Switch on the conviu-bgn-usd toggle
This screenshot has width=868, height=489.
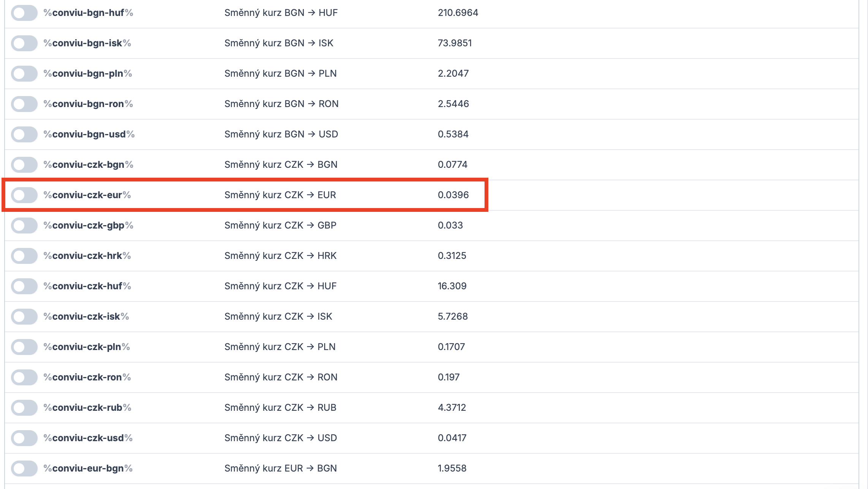pos(24,134)
